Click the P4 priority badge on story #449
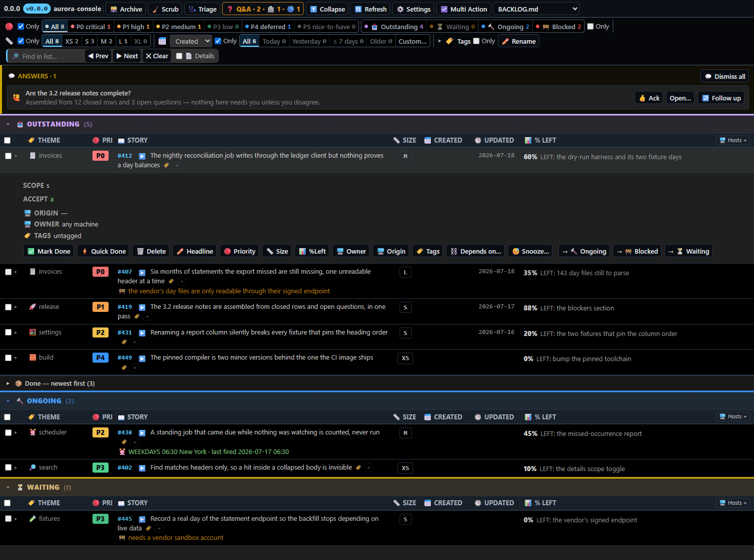 101,358
